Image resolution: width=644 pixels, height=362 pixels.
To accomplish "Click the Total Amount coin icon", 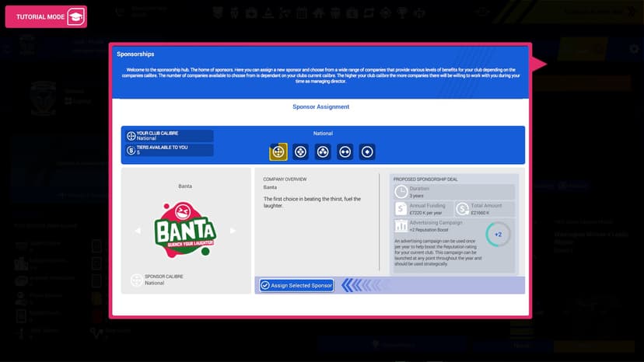I will click(463, 209).
